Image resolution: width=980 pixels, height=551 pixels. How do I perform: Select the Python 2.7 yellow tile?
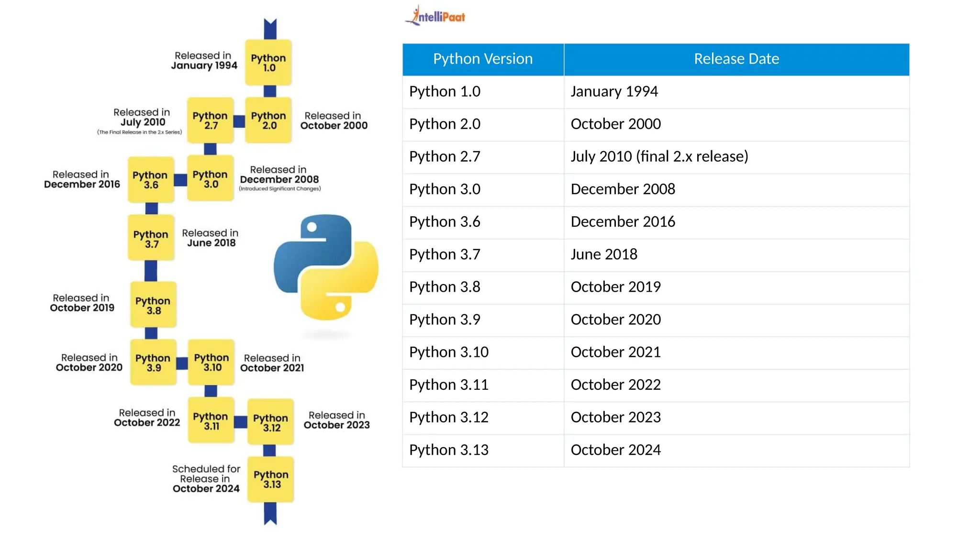pos(210,121)
